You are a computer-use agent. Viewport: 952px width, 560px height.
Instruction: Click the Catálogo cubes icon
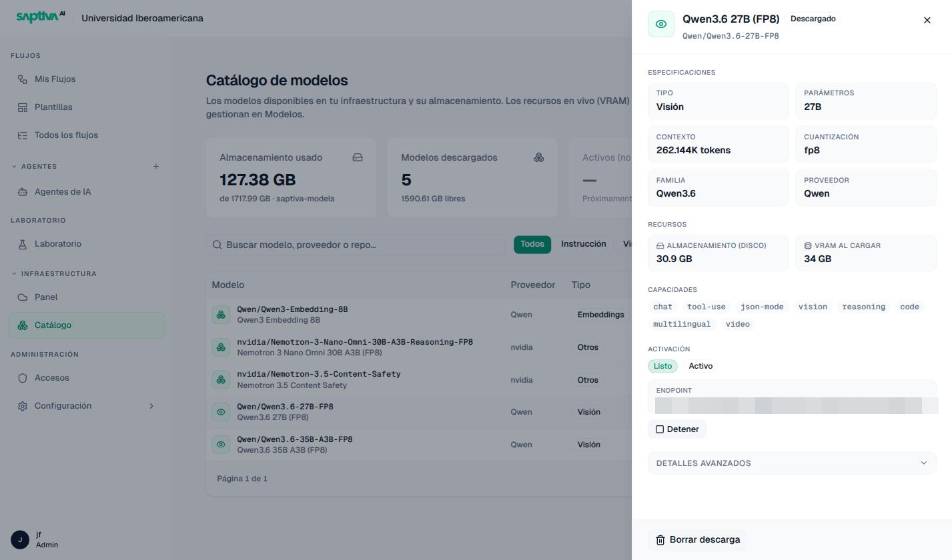click(23, 325)
